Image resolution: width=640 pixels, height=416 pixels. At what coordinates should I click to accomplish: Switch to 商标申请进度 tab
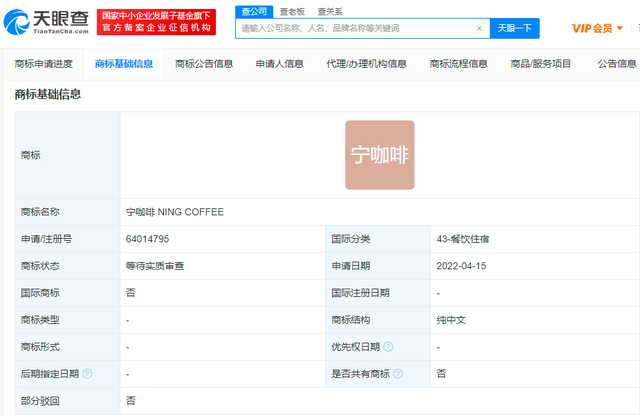point(44,64)
